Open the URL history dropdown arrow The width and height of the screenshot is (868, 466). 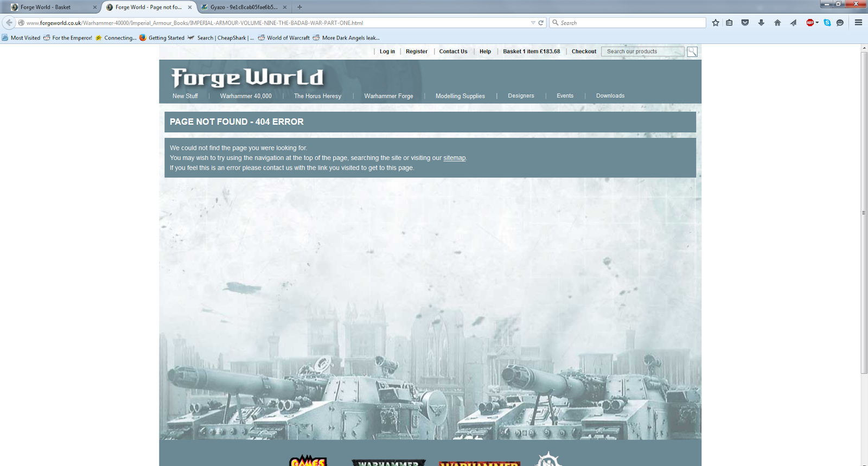[533, 23]
